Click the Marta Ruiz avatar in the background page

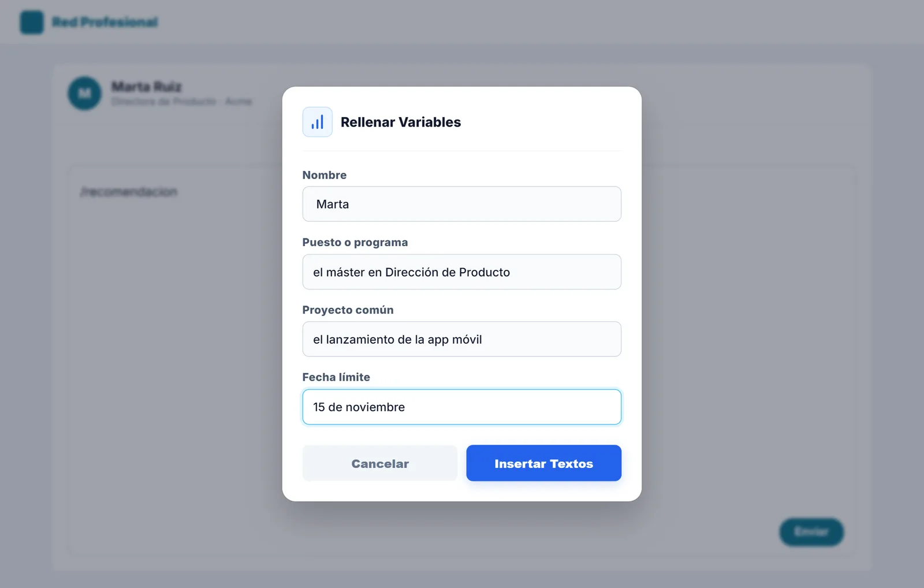tap(85, 94)
